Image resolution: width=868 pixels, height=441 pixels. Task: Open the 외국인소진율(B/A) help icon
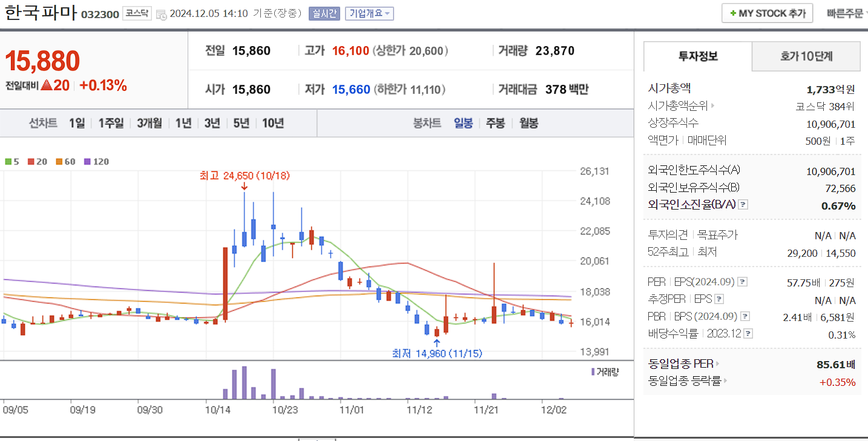tap(743, 204)
